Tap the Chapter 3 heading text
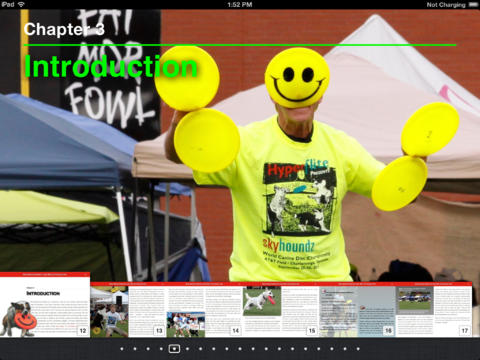Viewport: 480px width, 360px height. pyautogui.click(x=64, y=29)
